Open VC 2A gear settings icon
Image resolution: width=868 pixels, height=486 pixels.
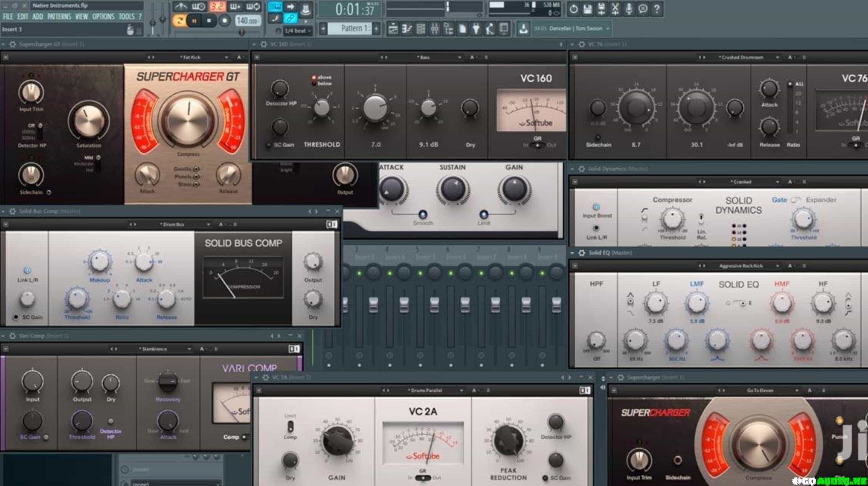pos(266,377)
